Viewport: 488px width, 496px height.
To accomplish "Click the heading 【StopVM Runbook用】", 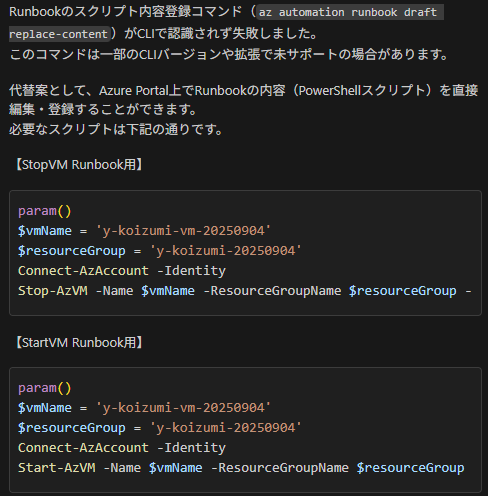I will pos(79,165).
